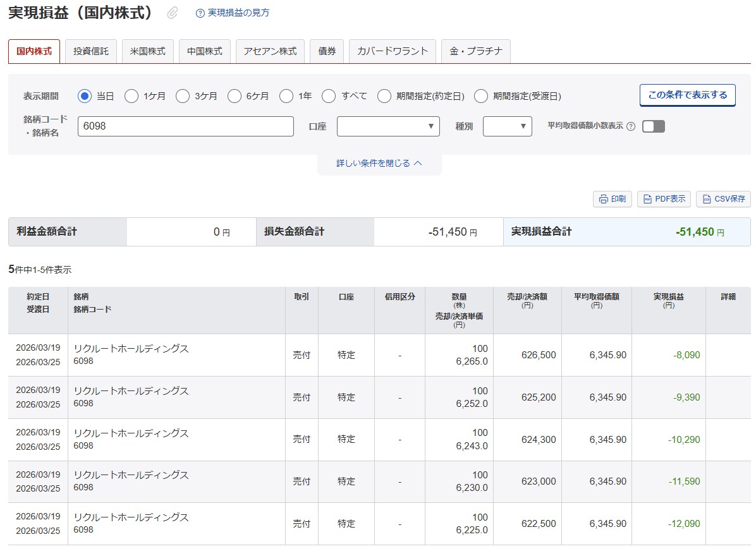Click the question mark icon before 実現損益の見方
756x556 pixels.
(x=200, y=13)
